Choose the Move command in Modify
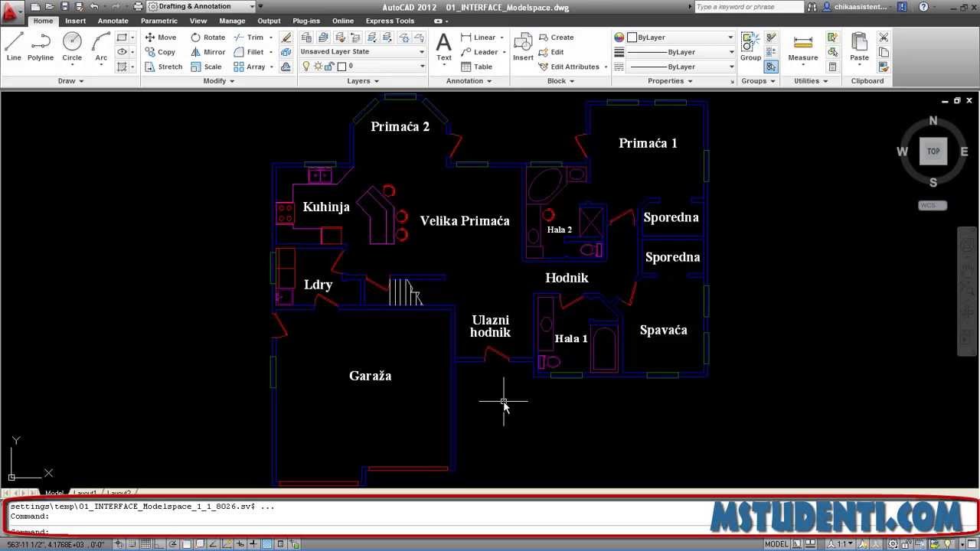This screenshot has height=551, width=980. pyautogui.click(x=161, y=37)
